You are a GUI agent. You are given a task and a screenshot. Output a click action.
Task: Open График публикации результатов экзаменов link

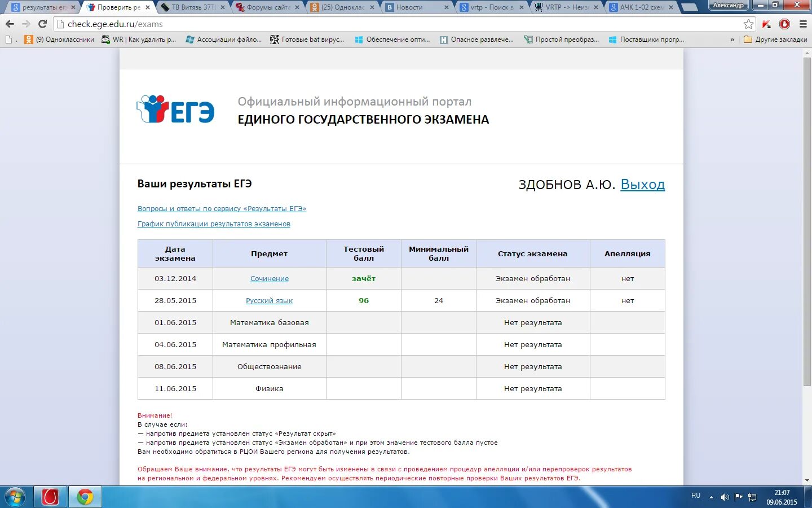(x=214, y=224)
